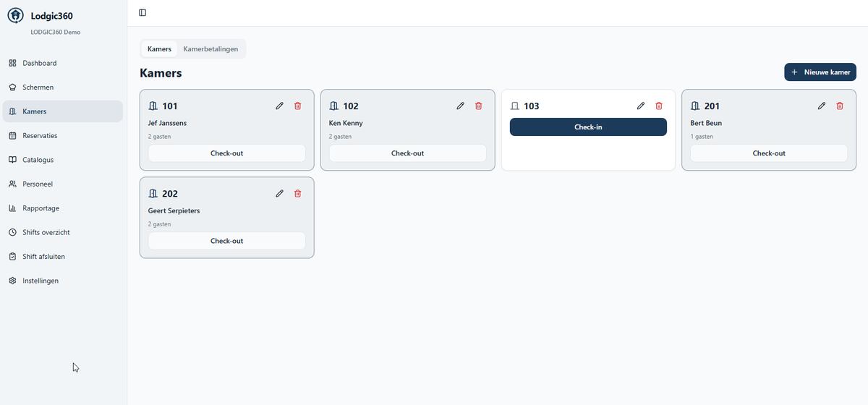Open Schermen in the sidebar
The height and width of the screenshot is (405, 868).
(x=63, y=88)
